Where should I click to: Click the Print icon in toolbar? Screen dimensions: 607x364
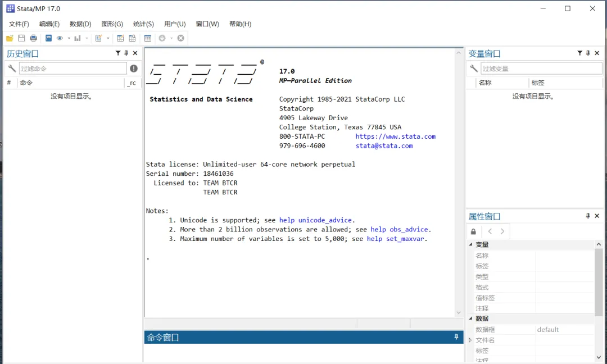click(x=34, y=38)
